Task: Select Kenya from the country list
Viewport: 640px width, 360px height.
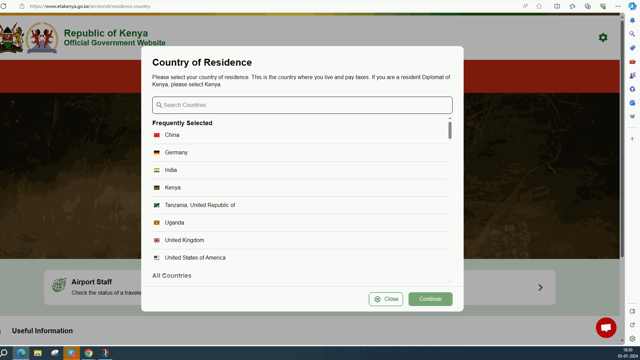Action: 300,188
